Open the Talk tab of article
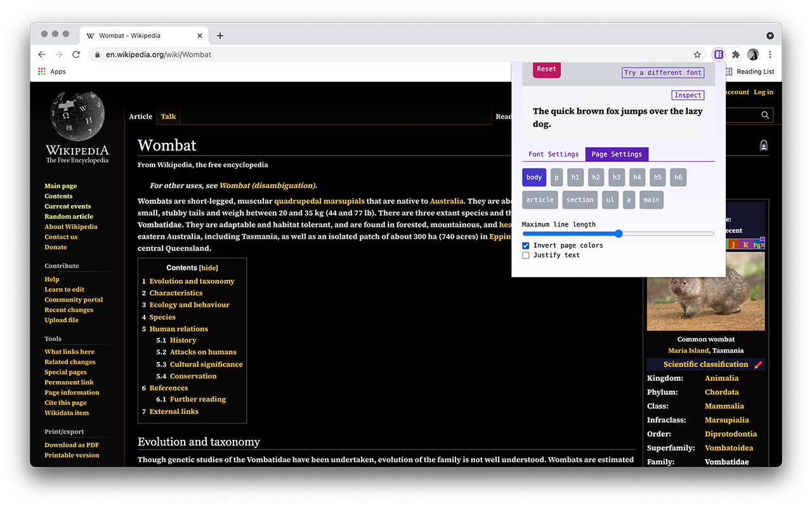Viewport: 812px width, 508px height. pyautogui.click(x=168, y=116)
